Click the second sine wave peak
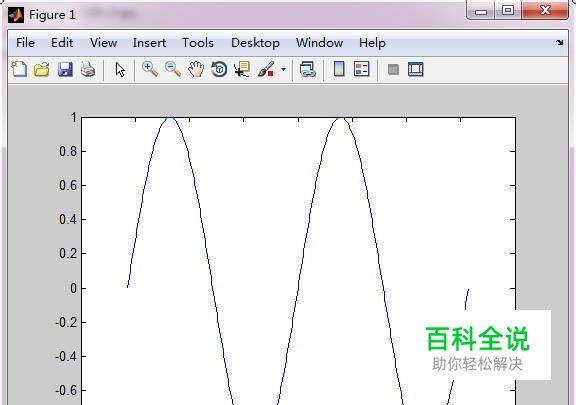Screen dimensions: 576x405 click(x=341, y=118)
